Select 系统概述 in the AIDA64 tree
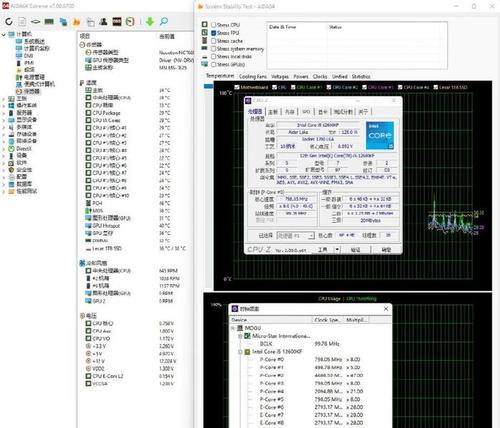The height and width of the screenshot is (428, 500). tap(34, 41)
